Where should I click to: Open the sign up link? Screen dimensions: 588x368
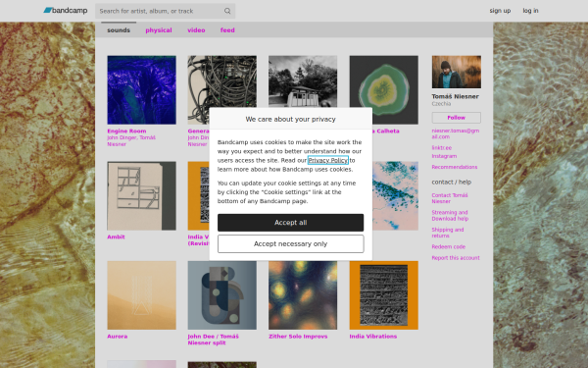click(x=500, y=11)
